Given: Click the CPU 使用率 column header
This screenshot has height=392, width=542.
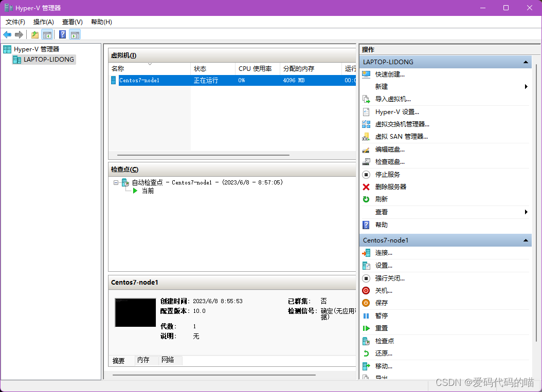Looking at the screenshot, I should 257,69.
